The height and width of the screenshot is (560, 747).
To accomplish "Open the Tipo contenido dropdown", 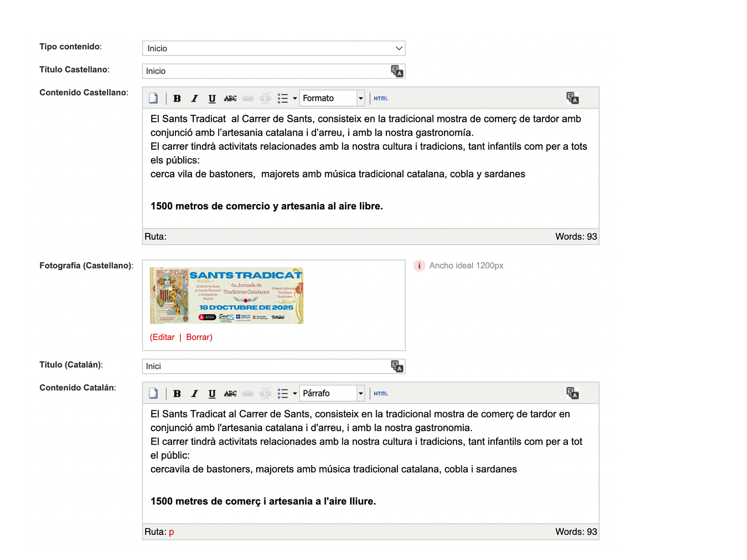I will click(274, 49).
